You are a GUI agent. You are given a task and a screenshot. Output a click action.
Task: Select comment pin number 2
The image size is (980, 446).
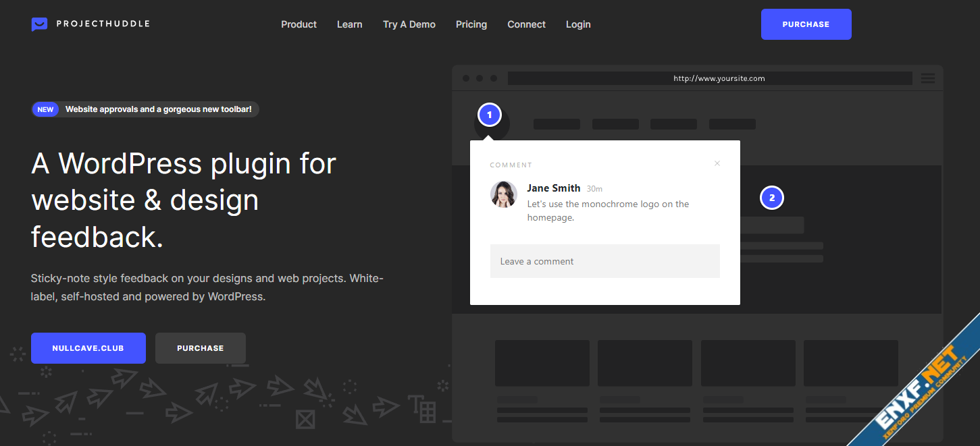pyautogui.click(x=772, y=198)
